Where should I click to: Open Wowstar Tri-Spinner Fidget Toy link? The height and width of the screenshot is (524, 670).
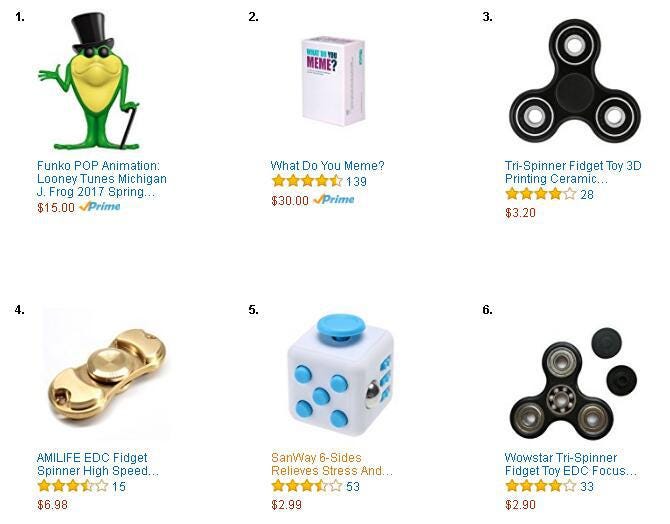coord(571,465)
